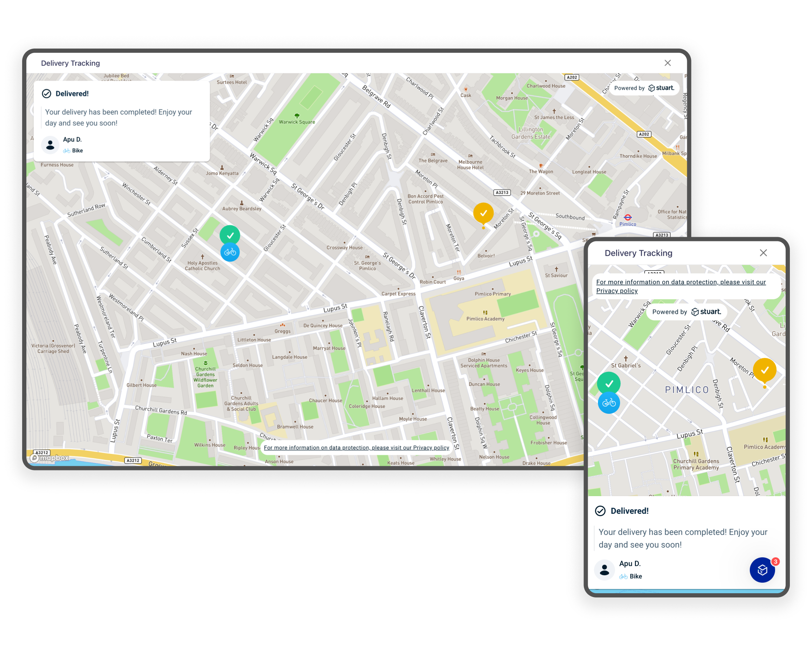Click the green pickup checkmark marker

point(230,235)
